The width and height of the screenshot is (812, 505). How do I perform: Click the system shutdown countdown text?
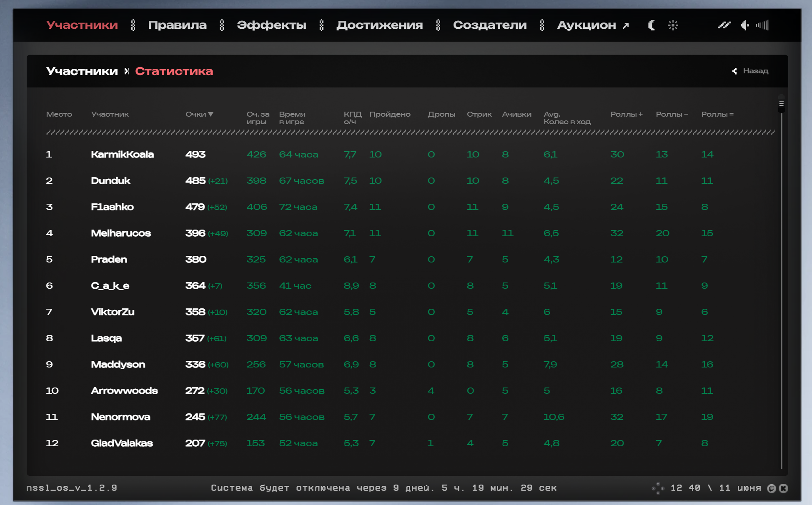(384, 488)
